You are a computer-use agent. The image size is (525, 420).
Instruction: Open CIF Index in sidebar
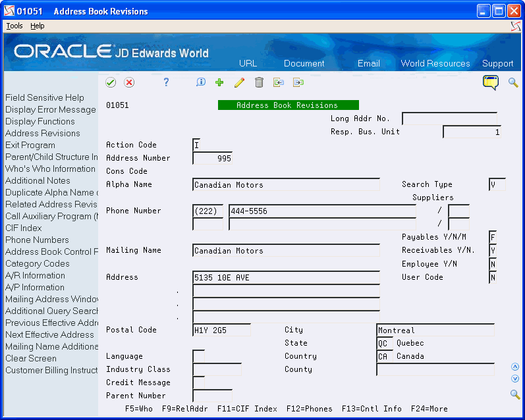[24, 228]
